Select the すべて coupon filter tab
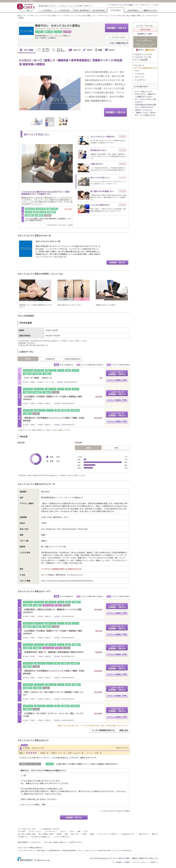This screenshot has width=176, height=868. click(x=28, y=359)
